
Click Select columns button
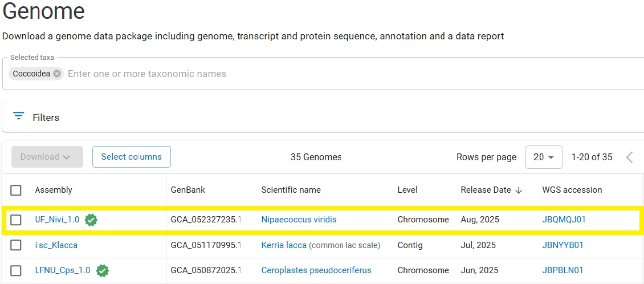(x=131, y=157)
